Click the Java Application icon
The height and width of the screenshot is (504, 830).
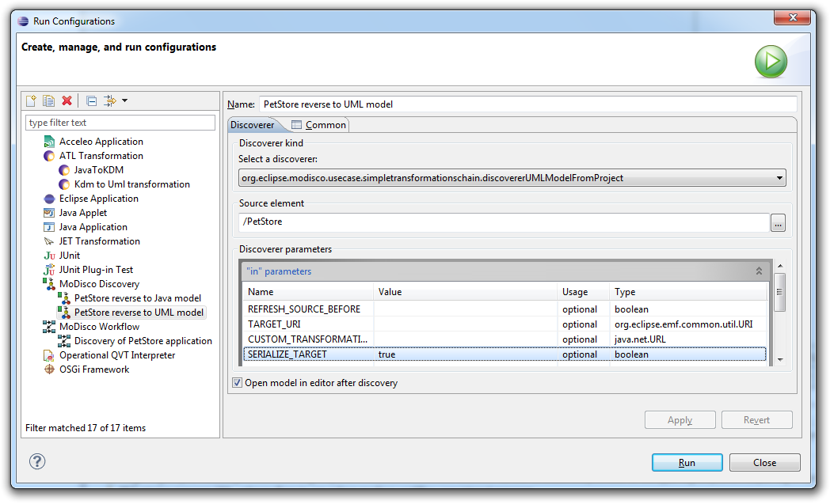pos(49,227)
